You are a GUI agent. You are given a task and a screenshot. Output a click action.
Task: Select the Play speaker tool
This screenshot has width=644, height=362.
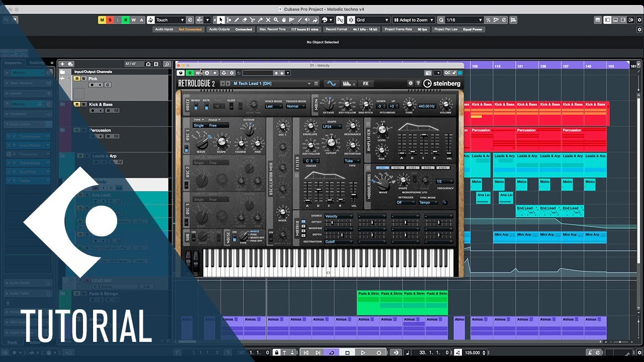tap(307, 20)
